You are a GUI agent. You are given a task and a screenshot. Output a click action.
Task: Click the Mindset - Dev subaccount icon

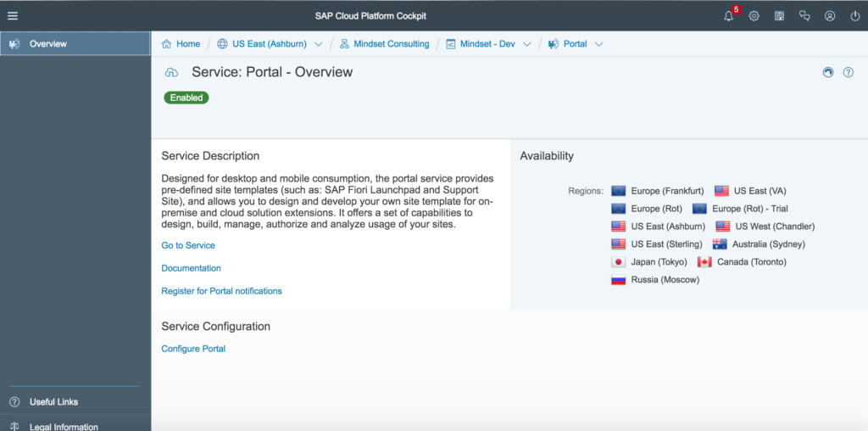[451, 44]
